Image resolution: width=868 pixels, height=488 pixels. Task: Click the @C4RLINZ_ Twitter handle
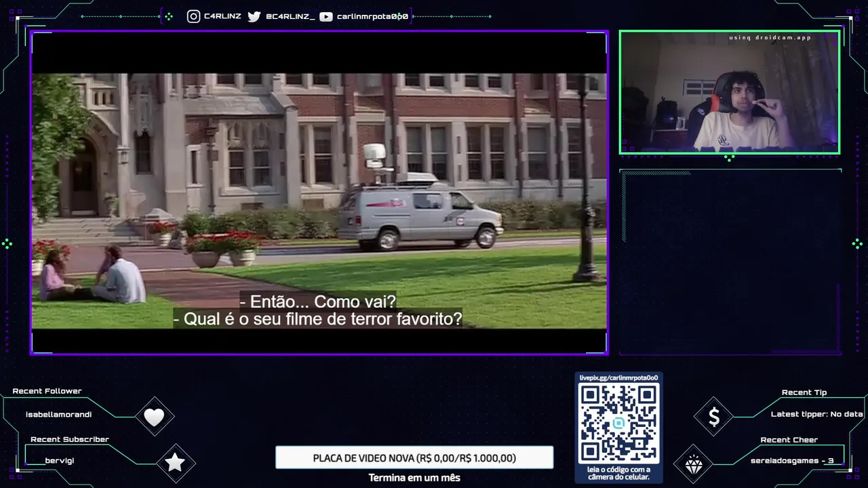click(x=290, y=16)
